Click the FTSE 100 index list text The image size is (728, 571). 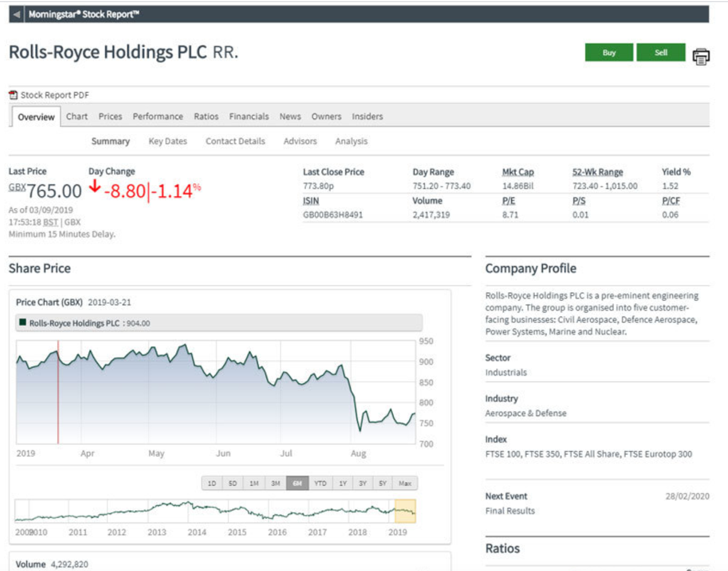click(x=588, y=454)
